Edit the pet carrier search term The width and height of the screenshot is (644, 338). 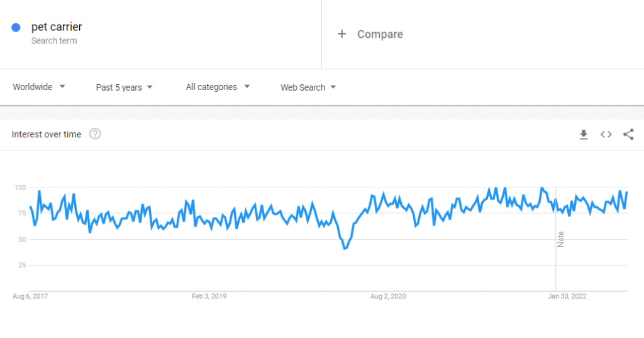[x=57, y=27]
